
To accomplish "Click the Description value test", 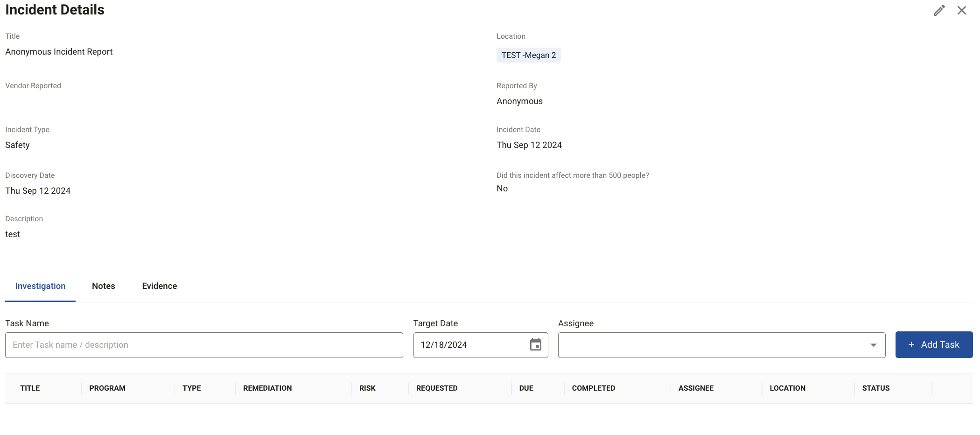I will coord(13,234).
